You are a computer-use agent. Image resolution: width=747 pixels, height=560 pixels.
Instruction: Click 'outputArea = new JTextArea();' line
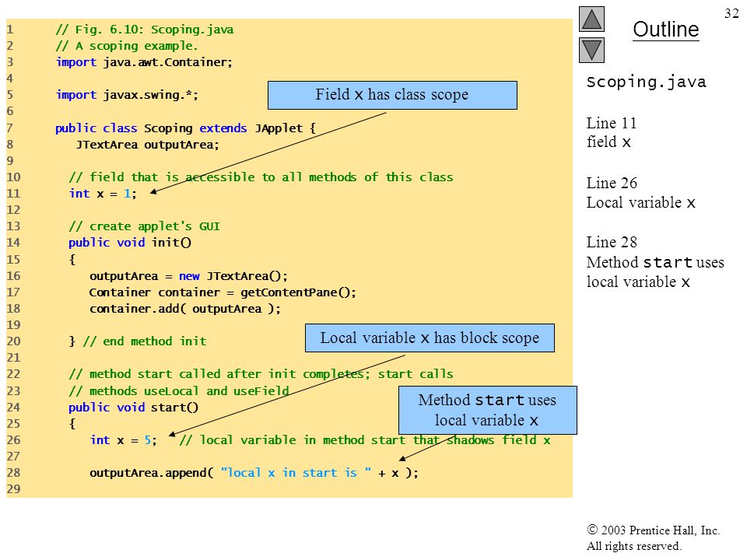pos(188,276)
